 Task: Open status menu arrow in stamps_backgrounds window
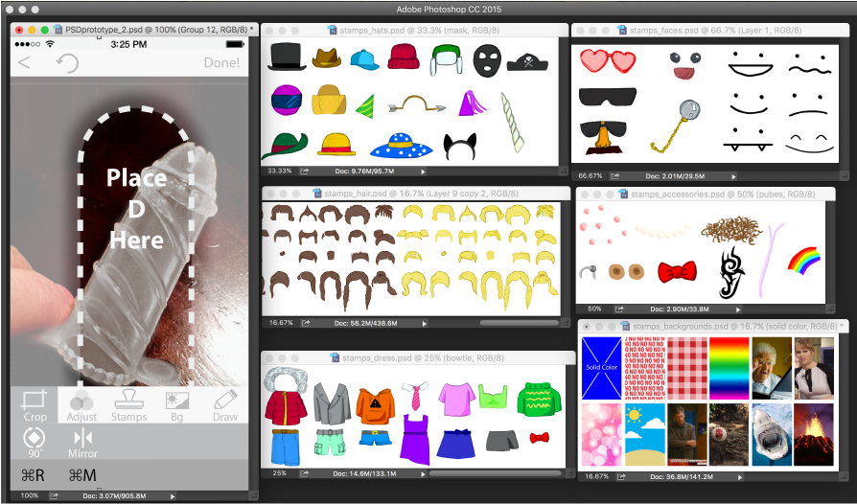tap(740, 477)
